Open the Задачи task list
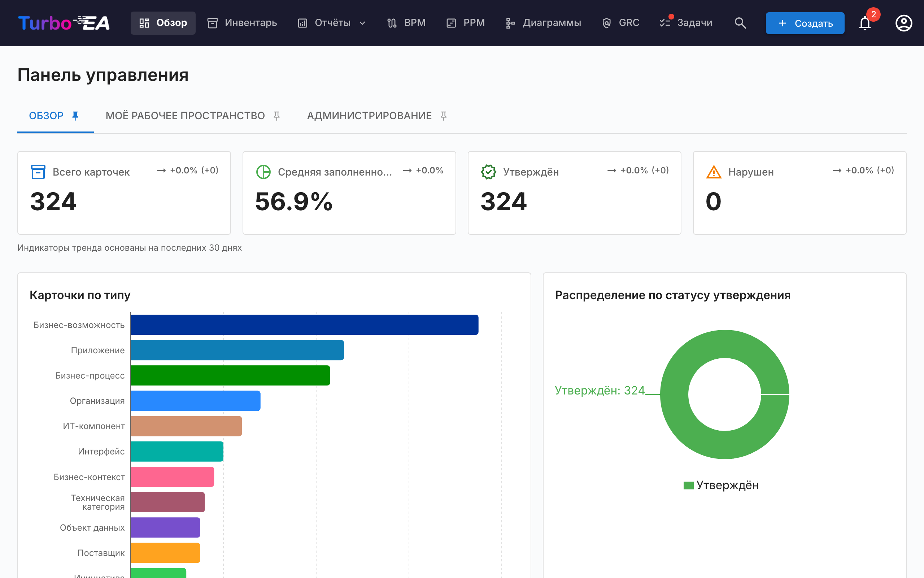This screenshot has height=578, width=924. [686, 23]
